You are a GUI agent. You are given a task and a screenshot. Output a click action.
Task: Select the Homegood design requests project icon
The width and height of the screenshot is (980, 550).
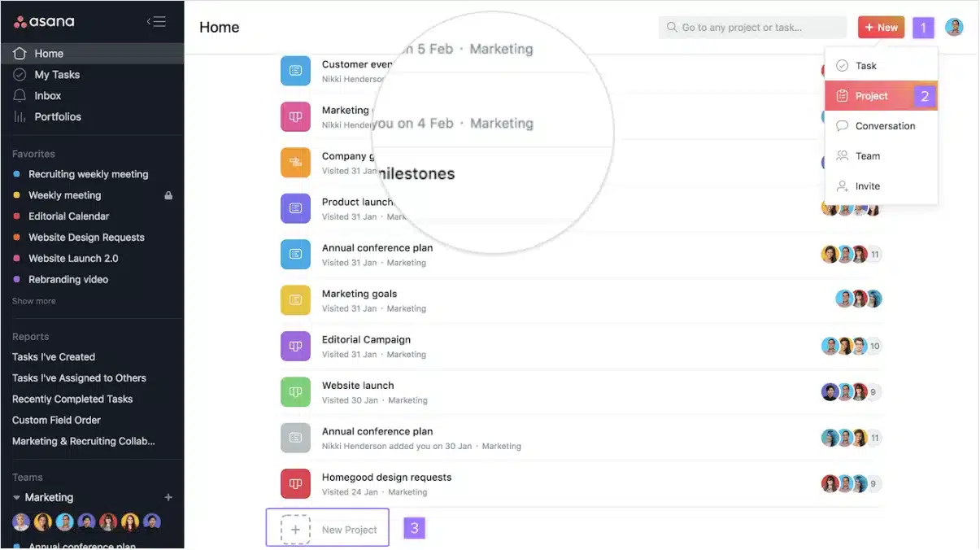coord(294,483)
